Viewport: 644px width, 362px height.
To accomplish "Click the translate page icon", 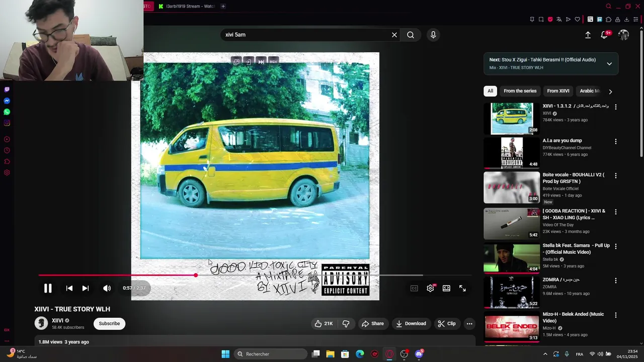I will 559,20.
